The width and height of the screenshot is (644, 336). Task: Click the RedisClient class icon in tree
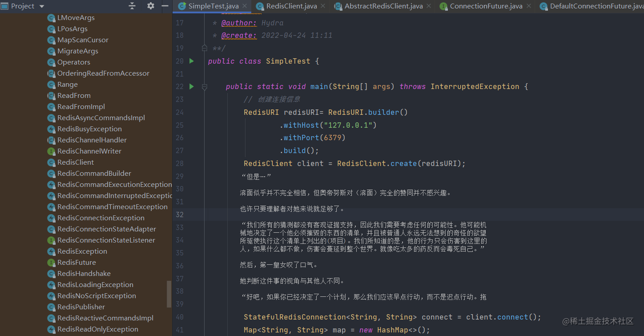51,162
